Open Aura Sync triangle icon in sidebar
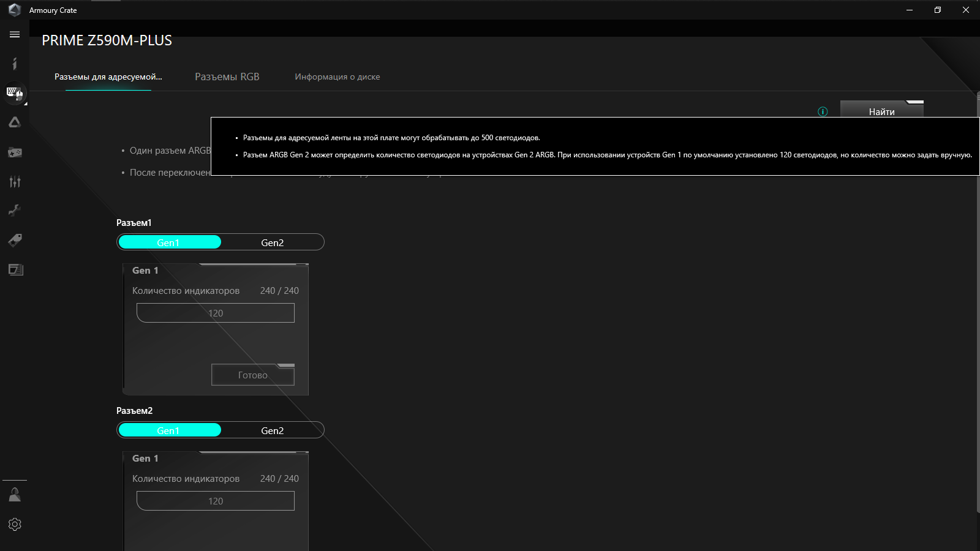This screenshot has width=980, height=551. click(15, 122)
